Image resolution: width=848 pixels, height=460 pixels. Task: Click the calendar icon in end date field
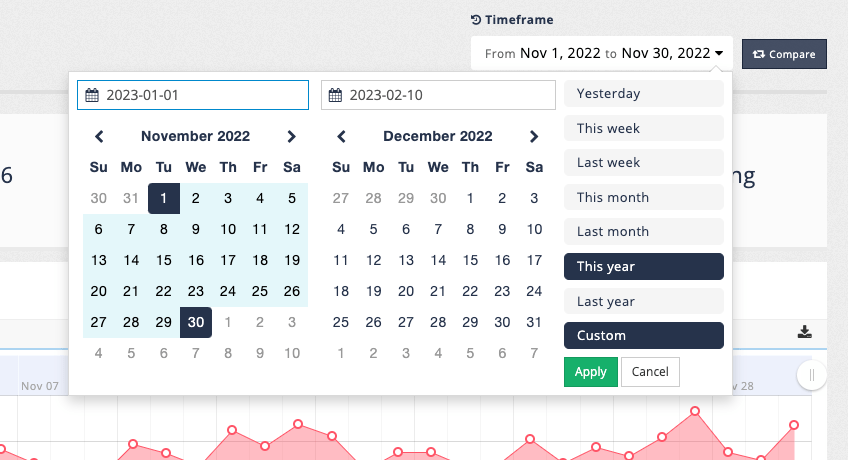335,95
